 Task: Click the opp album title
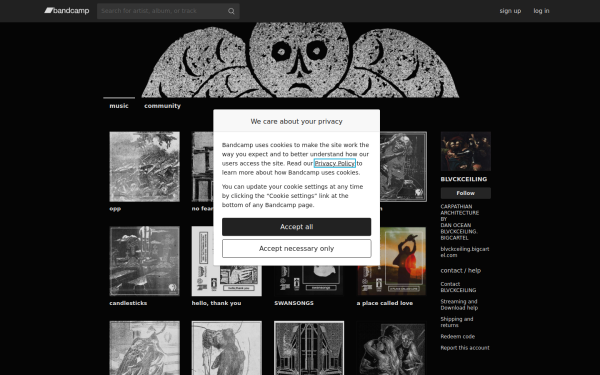click(x=115, y=209)
